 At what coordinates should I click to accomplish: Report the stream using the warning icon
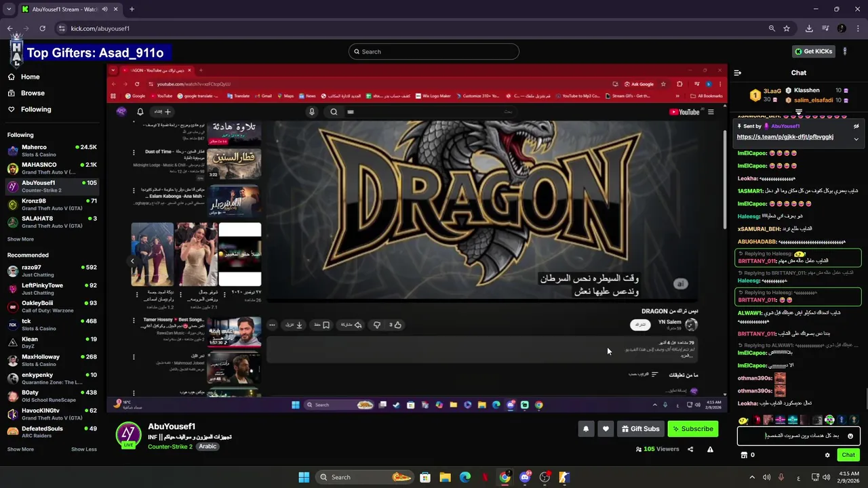(x=710, y=449)
